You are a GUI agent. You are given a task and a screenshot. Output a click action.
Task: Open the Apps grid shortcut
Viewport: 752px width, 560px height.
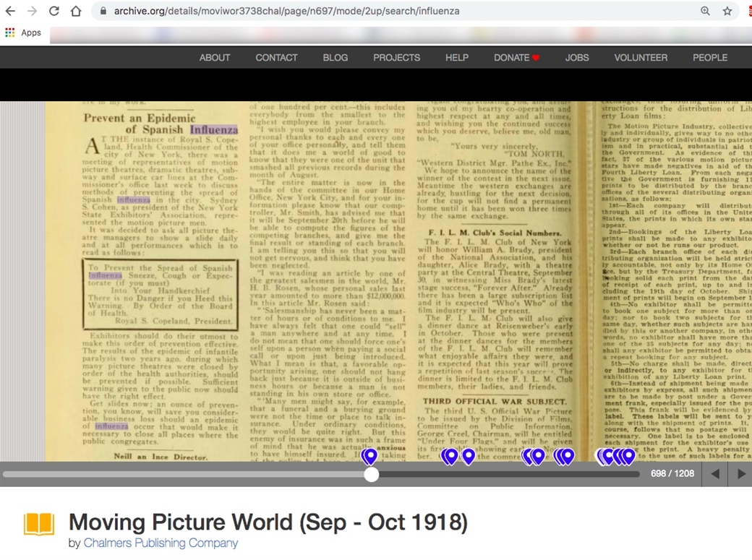pyautogui.click(x=22, y=33)
